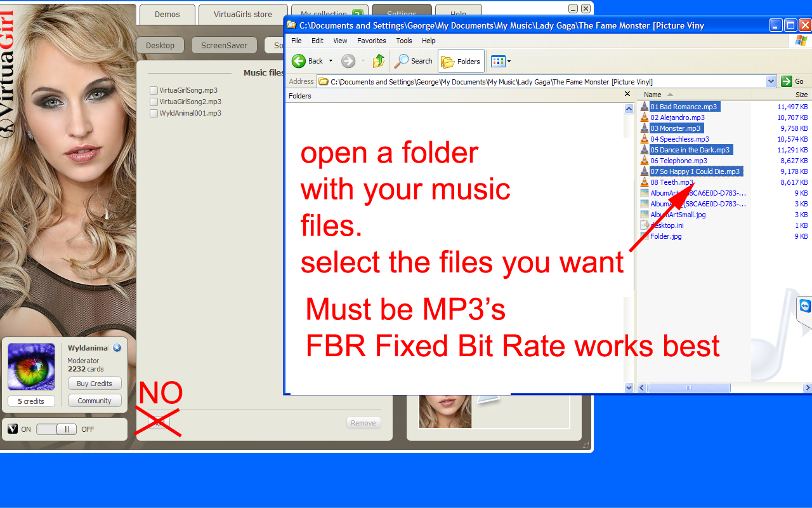Click the 5 credits button
This screenshot has height=508, width=812.
31,401
